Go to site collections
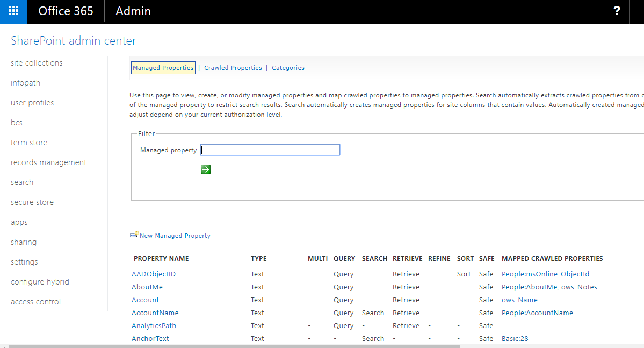644x348 pixels. pyautogui.click(x=37, y=63)
